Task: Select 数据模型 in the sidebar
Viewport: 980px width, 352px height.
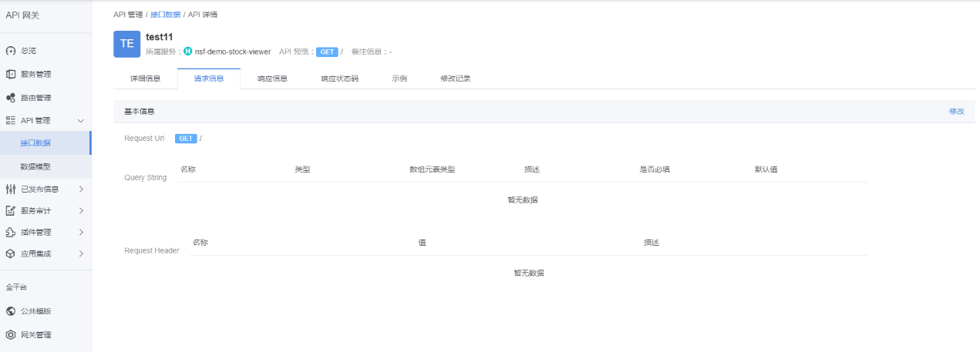Action: click(x=35, y=166)
